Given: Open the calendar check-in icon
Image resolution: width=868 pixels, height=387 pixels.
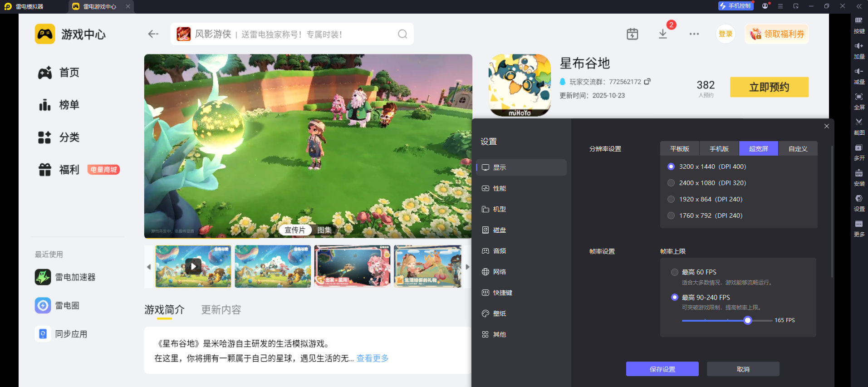Looking at the screenshot, I should [632, 34].
